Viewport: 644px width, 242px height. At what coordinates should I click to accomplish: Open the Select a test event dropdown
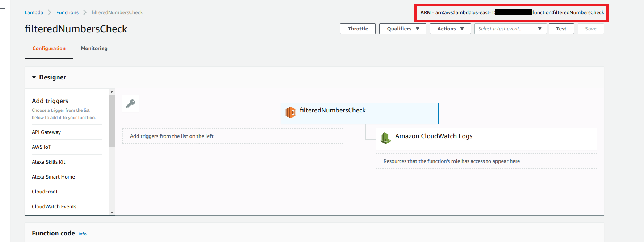click(x=510, y=29)
